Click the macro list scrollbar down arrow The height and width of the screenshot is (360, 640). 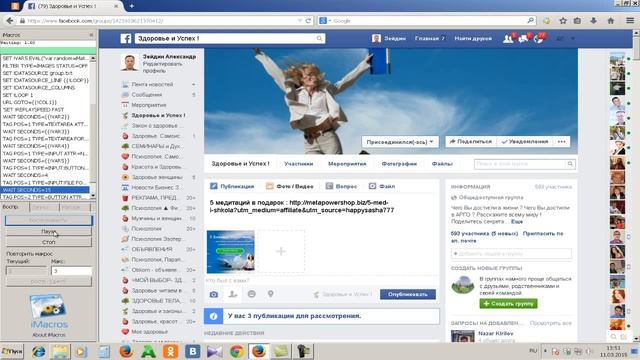(x=93, y=196)
